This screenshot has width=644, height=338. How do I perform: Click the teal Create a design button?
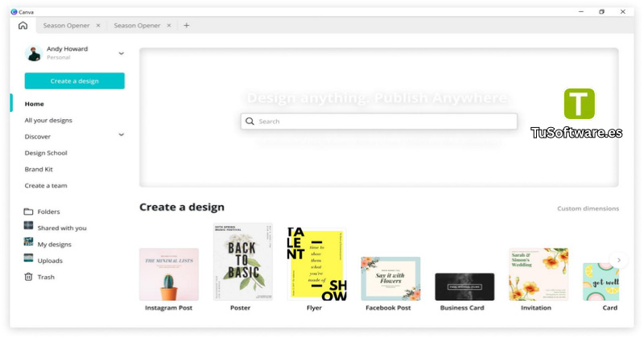74,81
